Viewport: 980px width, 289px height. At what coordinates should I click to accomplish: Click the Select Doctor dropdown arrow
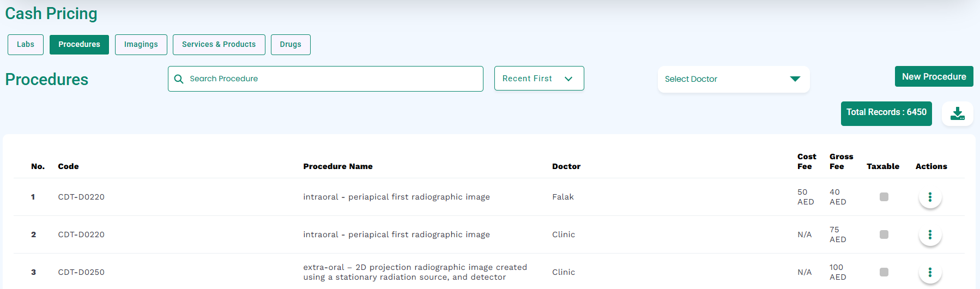[x=795, y=79]
